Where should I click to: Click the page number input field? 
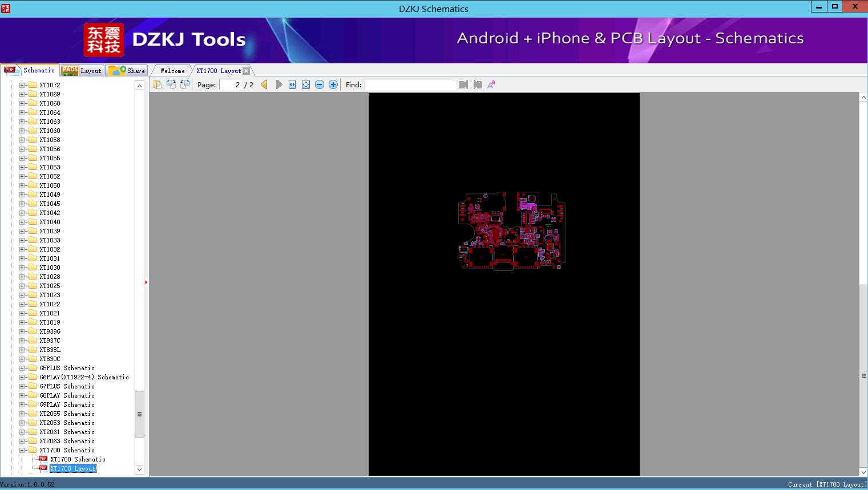tap(231, 84)
